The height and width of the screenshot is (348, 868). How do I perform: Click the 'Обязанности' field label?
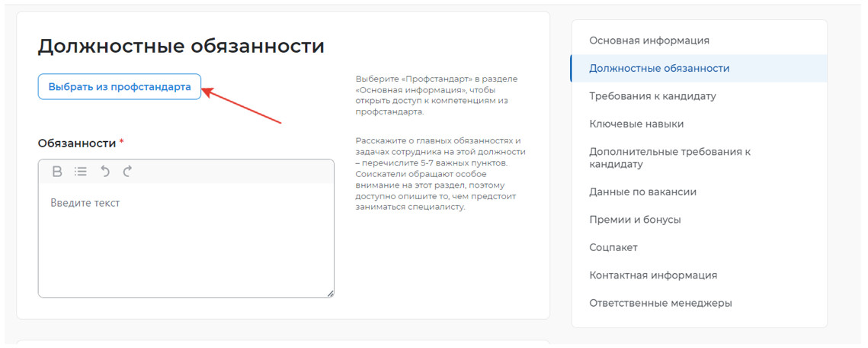pos(76,143)
